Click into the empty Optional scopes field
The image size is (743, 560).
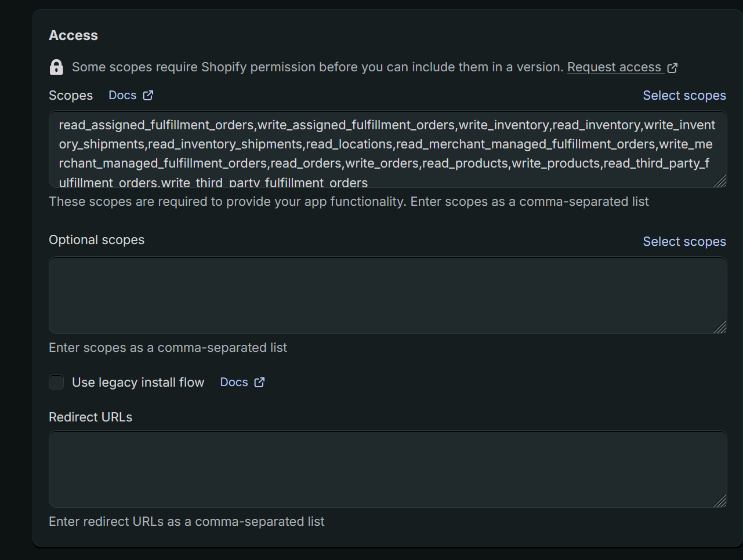click(387, 296)
